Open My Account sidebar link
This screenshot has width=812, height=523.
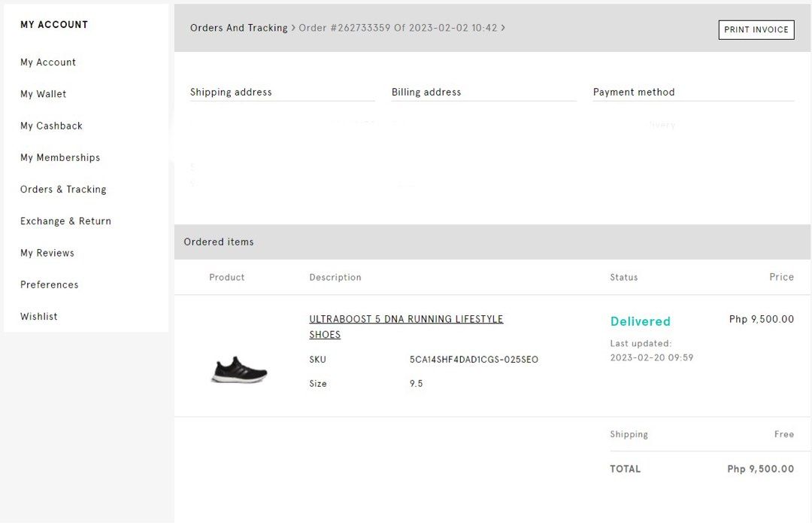pyautogui.click(x=48, y=62)
